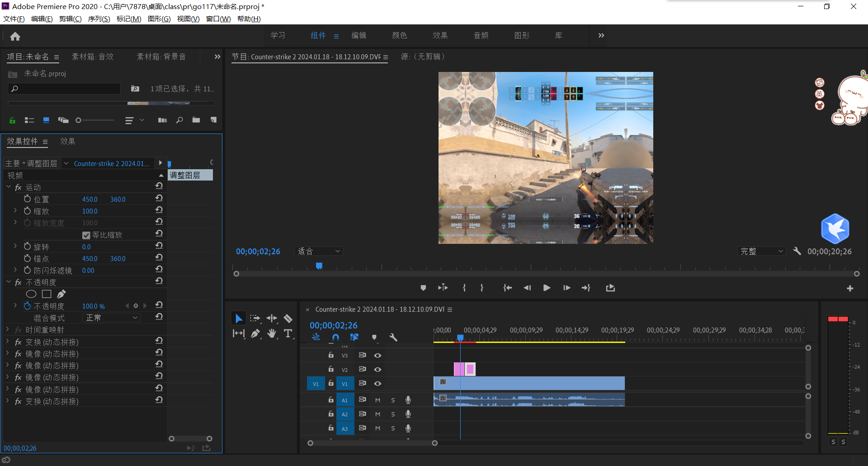This screenshot has width=868, height=466.
Task: Open the Sound Effects bin tab
Action: [93, 57]
